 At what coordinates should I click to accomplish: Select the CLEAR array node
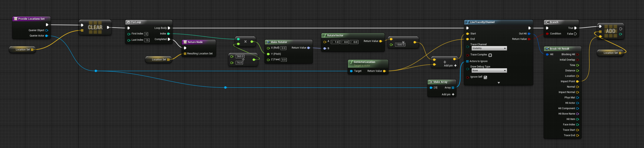click(x=95, y=27)
